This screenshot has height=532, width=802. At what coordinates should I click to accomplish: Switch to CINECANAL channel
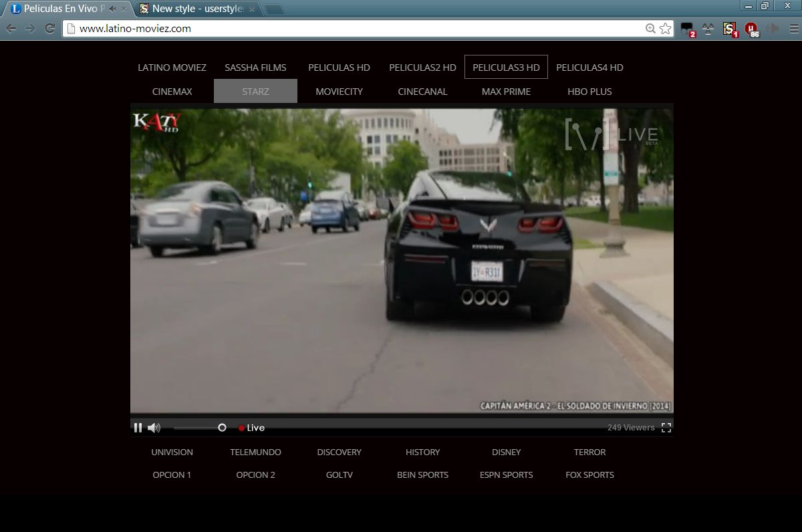[422, 92]
